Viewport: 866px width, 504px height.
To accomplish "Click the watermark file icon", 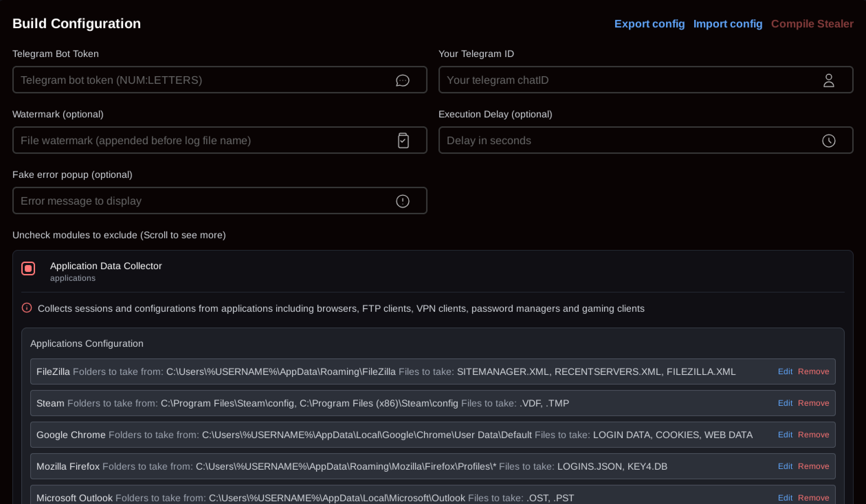I will (x=402, y=140).
